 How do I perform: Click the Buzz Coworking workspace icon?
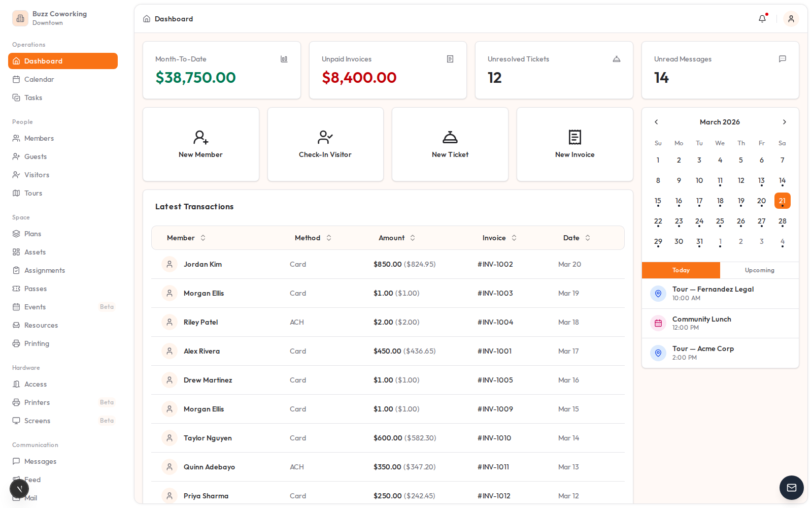[x=20, y=18]
